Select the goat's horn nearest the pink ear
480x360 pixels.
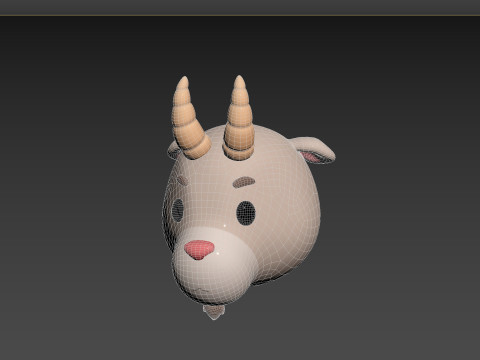pos(239,118)
